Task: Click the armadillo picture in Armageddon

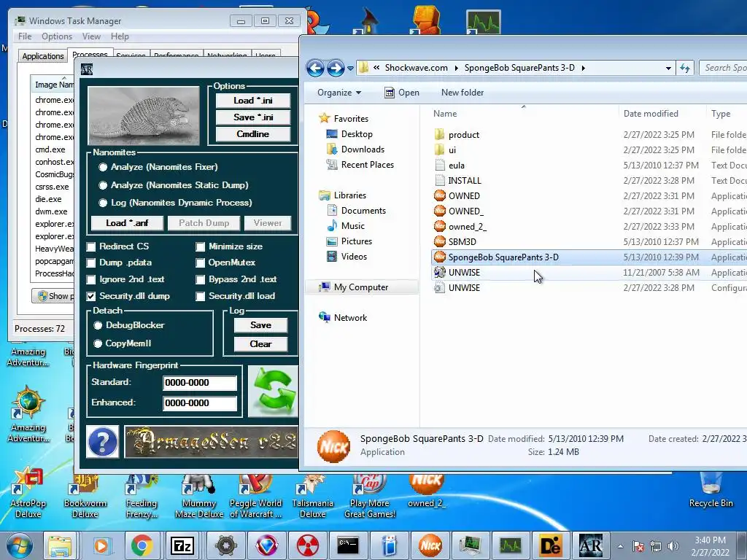Action: tap(144, 116)
